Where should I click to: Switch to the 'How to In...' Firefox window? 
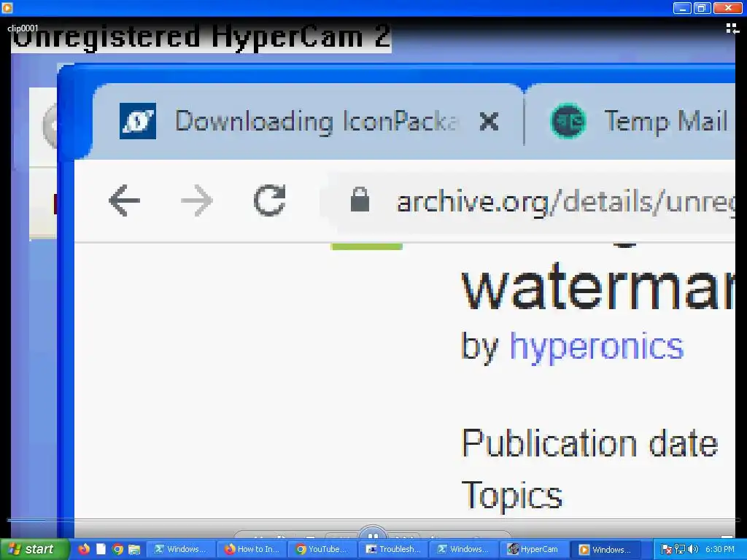tap(252, 550)
